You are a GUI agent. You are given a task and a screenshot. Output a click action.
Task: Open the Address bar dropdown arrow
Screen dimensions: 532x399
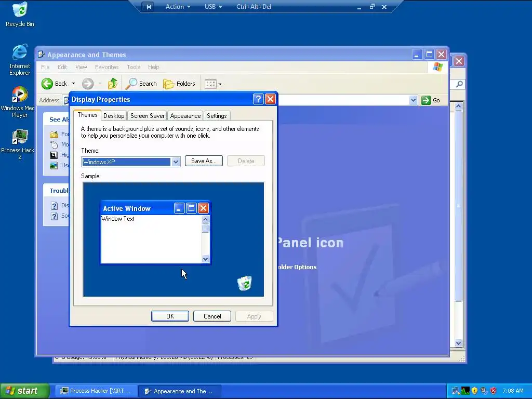pyautogui.click(x=413, y=100)
